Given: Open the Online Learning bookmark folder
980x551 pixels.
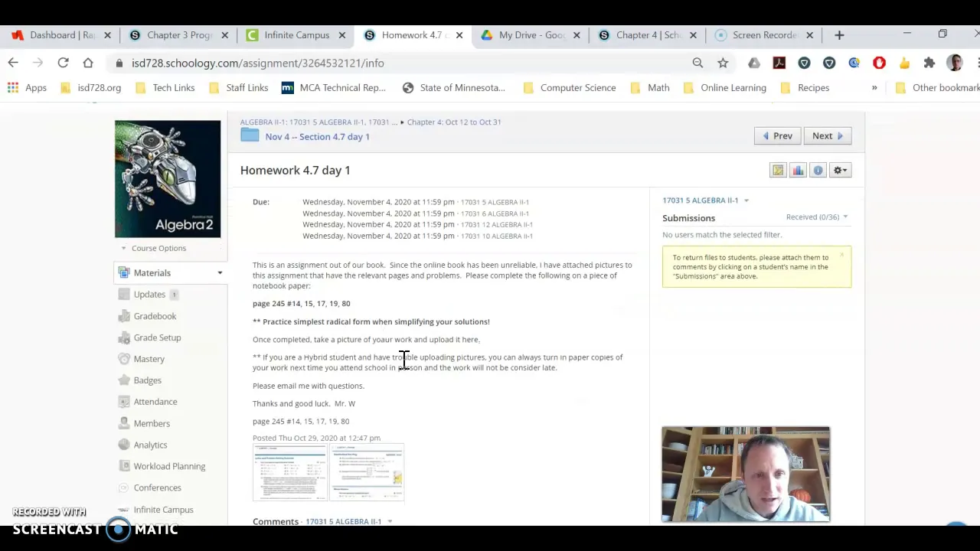Looking at the screenshot, I should pyautogui.click(x=724, y=87).
